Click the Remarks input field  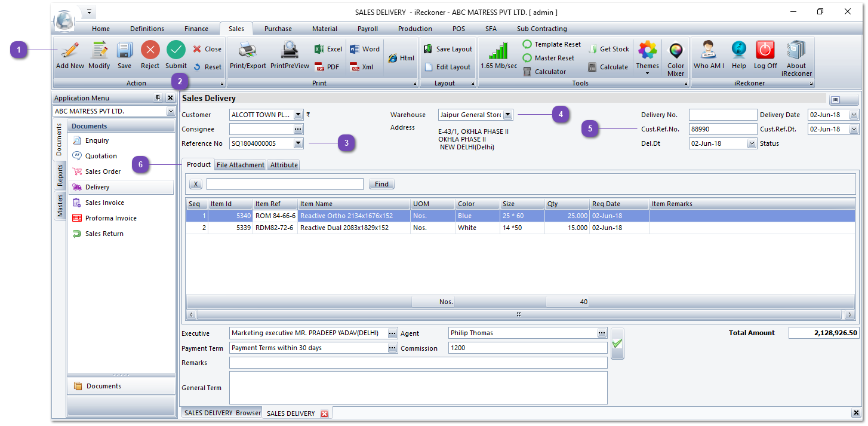[418, 363]
